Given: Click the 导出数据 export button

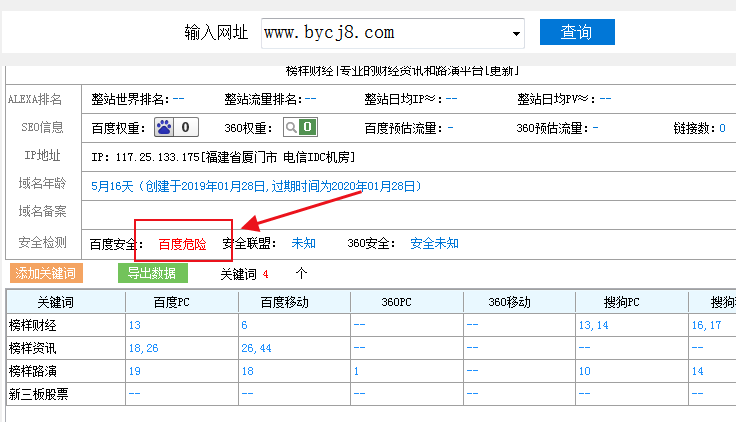Looking at the screenshot, I should pos(153,273).
